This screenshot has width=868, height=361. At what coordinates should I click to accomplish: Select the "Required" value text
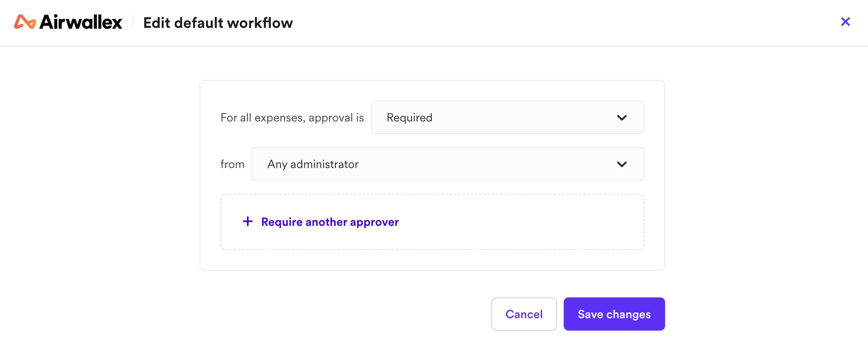(409, 118)
